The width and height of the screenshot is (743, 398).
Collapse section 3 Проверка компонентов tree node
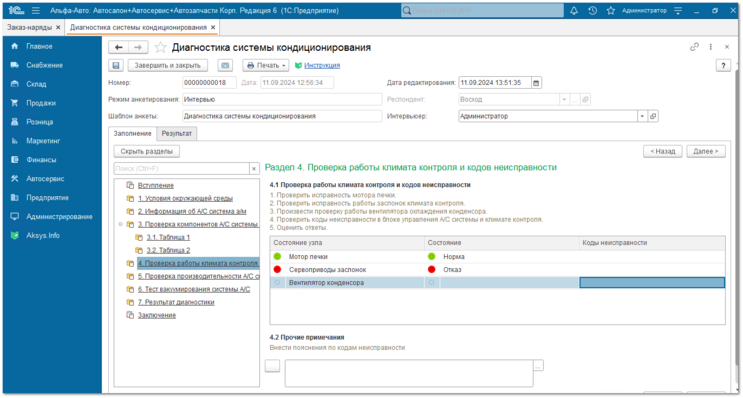(x=120, y=225)
